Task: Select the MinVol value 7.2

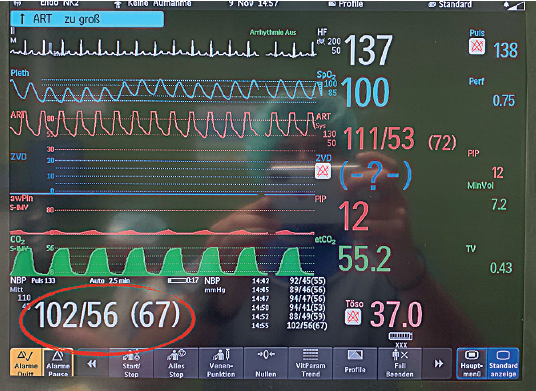Action: (x=499, y=205)
